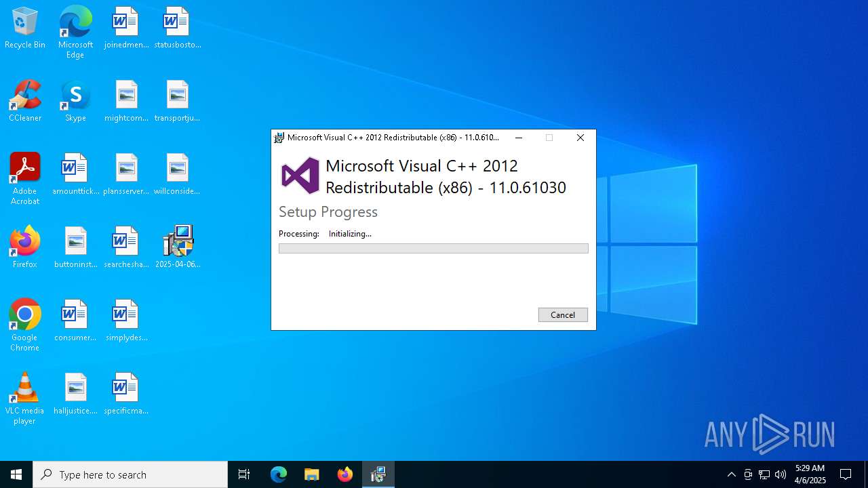The image size is (868, 488).
Task: Open network status tray icon
Action: 764,474
